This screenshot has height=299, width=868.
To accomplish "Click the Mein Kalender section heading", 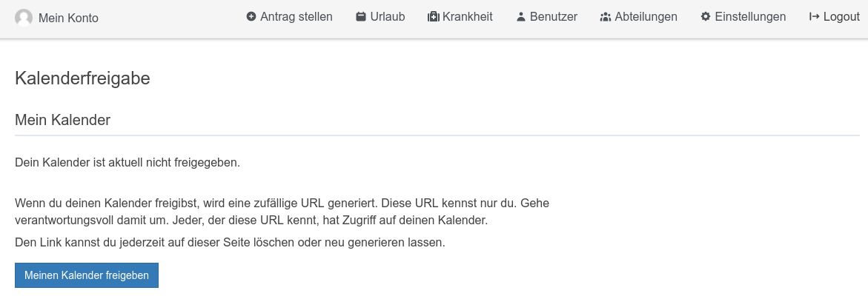I will click(63, 120).
